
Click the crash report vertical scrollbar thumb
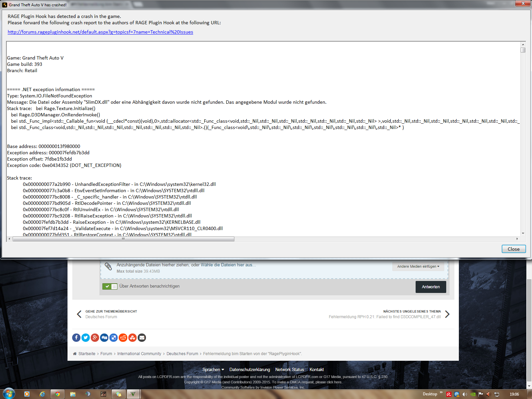pyautogui.click(x=523, y=50)
